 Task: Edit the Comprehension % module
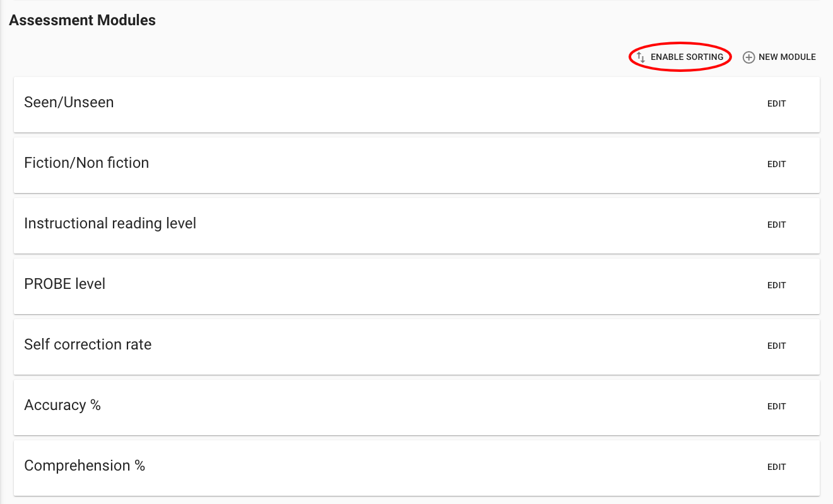pos(776,467)
